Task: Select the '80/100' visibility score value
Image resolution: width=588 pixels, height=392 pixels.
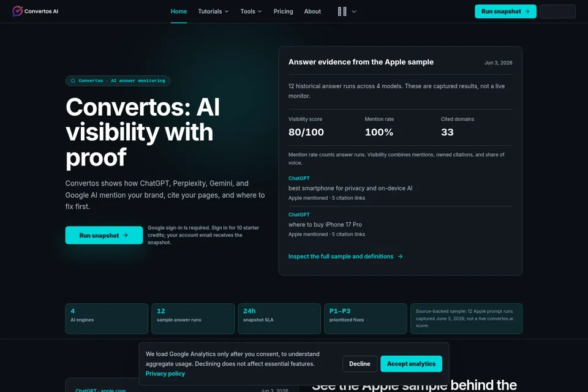Action: 306,132
